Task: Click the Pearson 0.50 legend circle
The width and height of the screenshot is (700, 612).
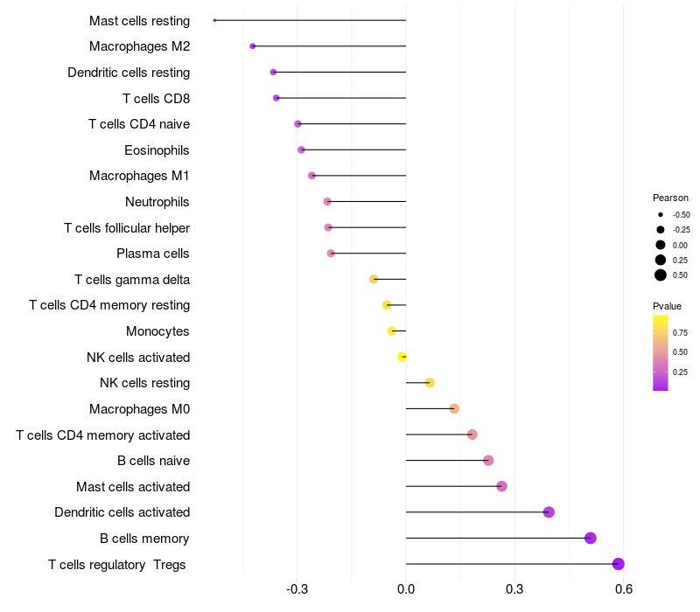Action: click(661, 275)
